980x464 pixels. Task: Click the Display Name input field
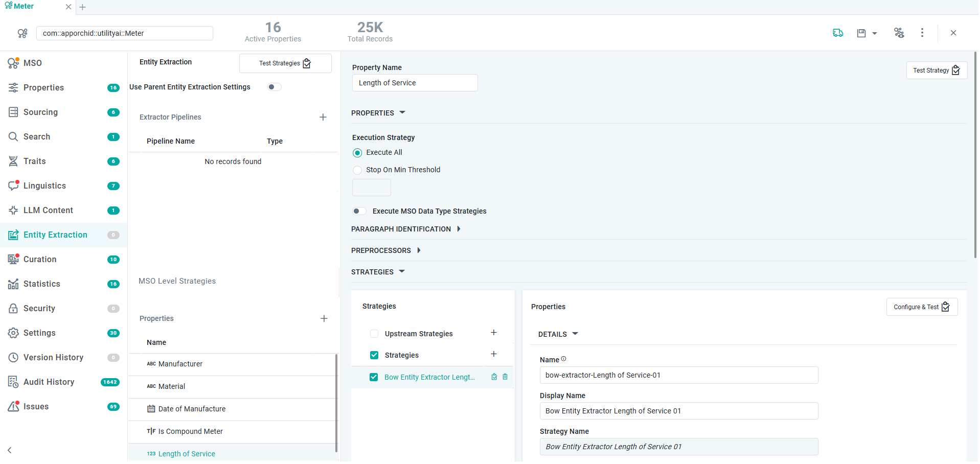pos(678,411)
